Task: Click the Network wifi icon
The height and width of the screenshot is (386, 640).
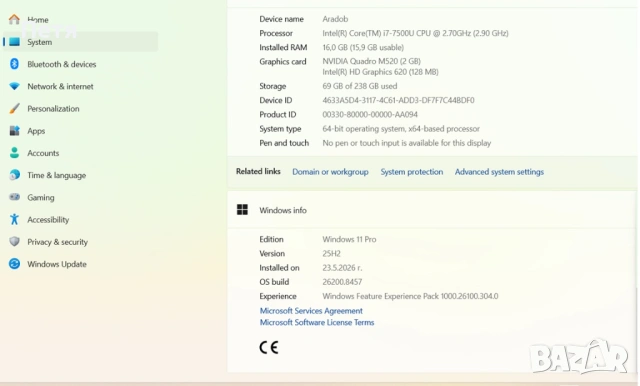Action: pyautogui.click(x=14, y=86)
